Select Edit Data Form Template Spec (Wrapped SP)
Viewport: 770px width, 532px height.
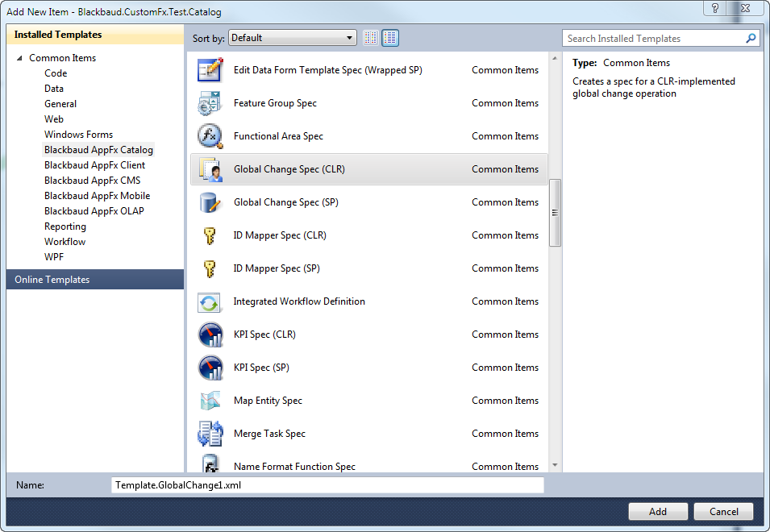pos(368,69)
